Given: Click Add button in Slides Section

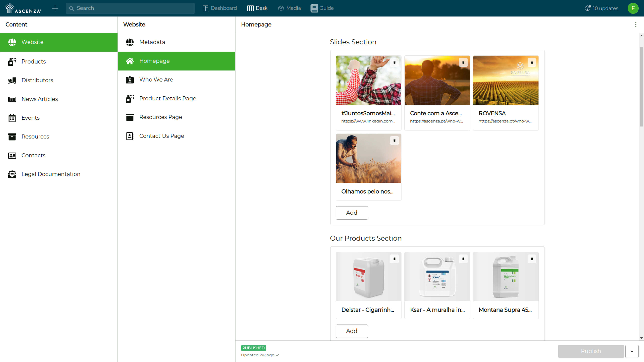Looking at the screenshot, I should point(352,213).
